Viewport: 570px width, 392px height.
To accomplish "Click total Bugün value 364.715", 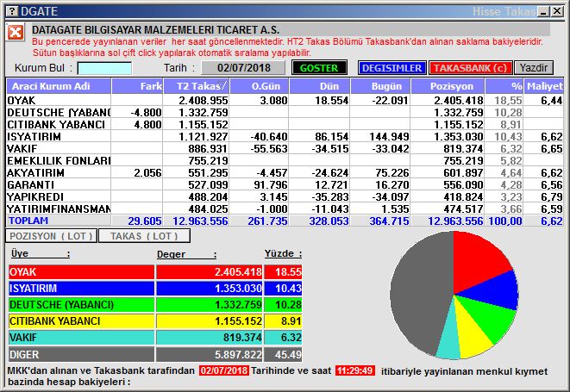I will pos(389,221).
